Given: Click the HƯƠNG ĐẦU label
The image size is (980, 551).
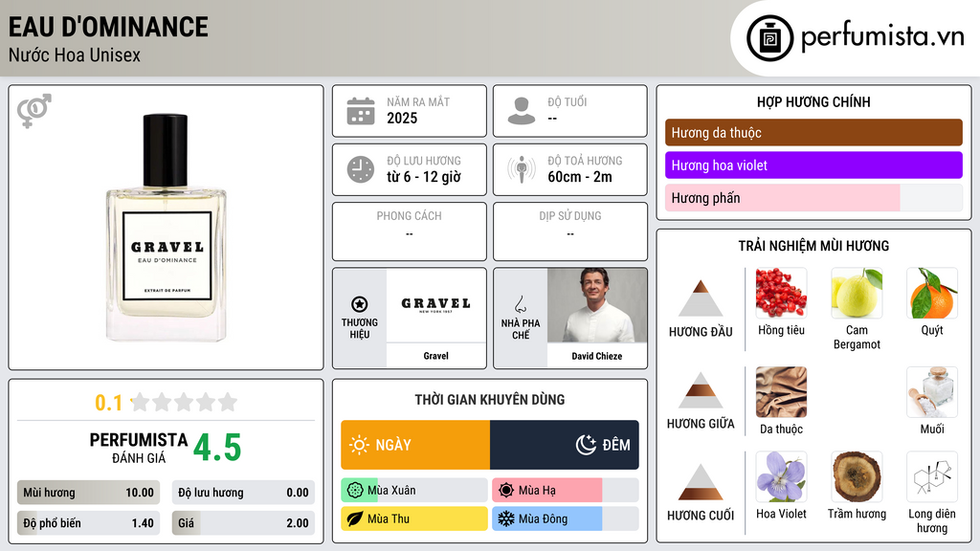Looking at the screenshot, I should point(701,332).
